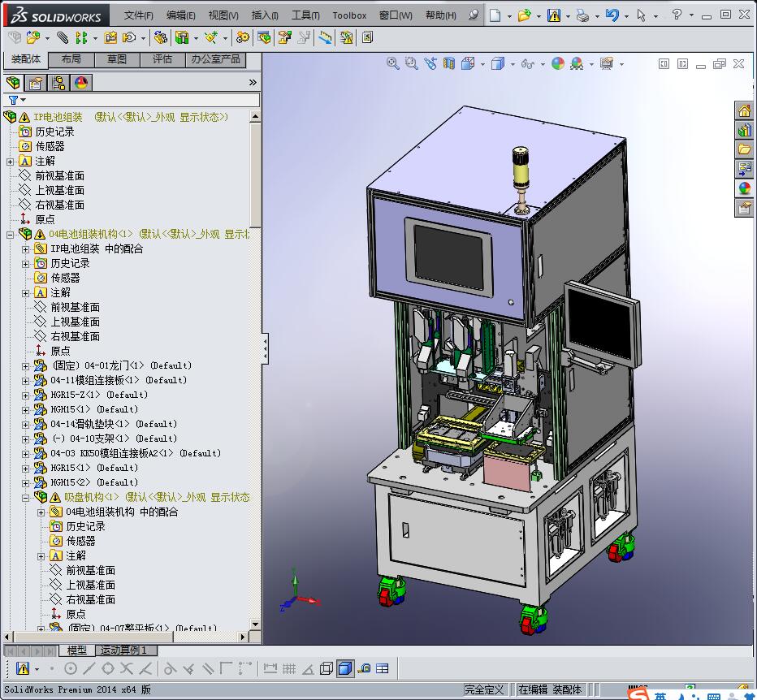
Task: Open the 文件(F) menu
Action: [x=139, y=15]
